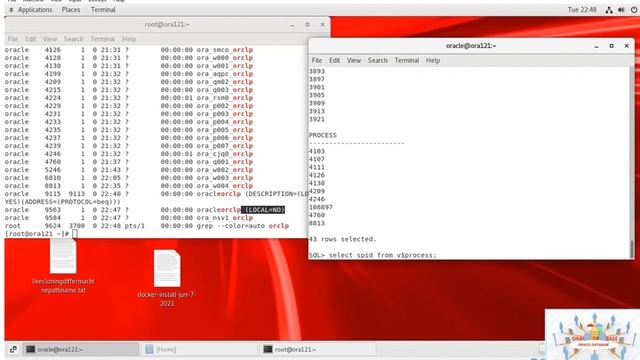Click ora_w004_orclp row in root terminal
This screenshot has height=360, width=640.
click(x=129, y=186)
